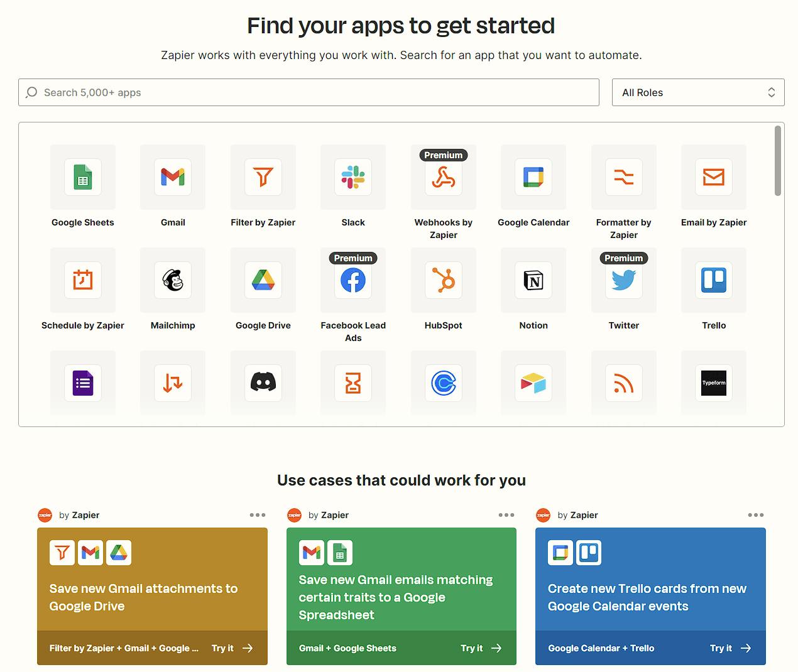Open options menu for Trello cards card
Viewport: 798px width, 672px height.
(756, 515)
